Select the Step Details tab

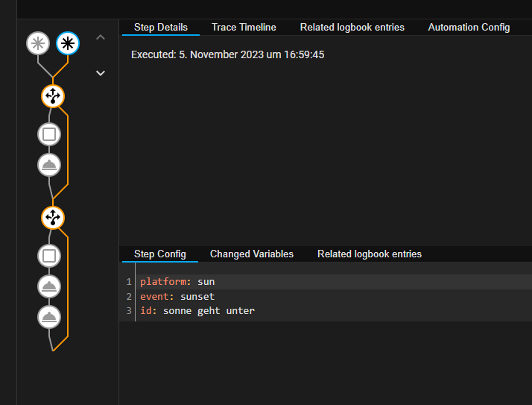click(160, 28)
